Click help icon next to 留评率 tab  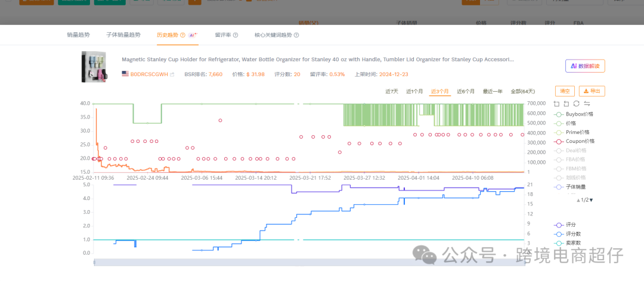pyautogui.click(x=236, y=35)
